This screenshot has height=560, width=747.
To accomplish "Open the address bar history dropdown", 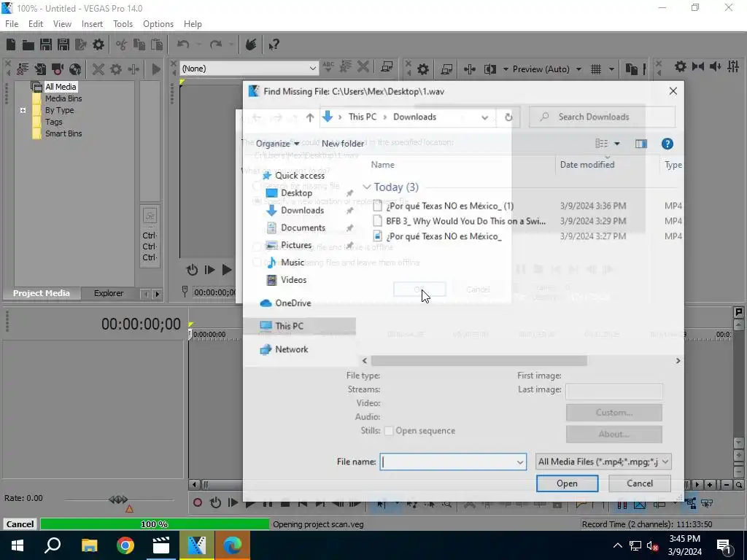I will pyautogui.click(x=484, y=117).
